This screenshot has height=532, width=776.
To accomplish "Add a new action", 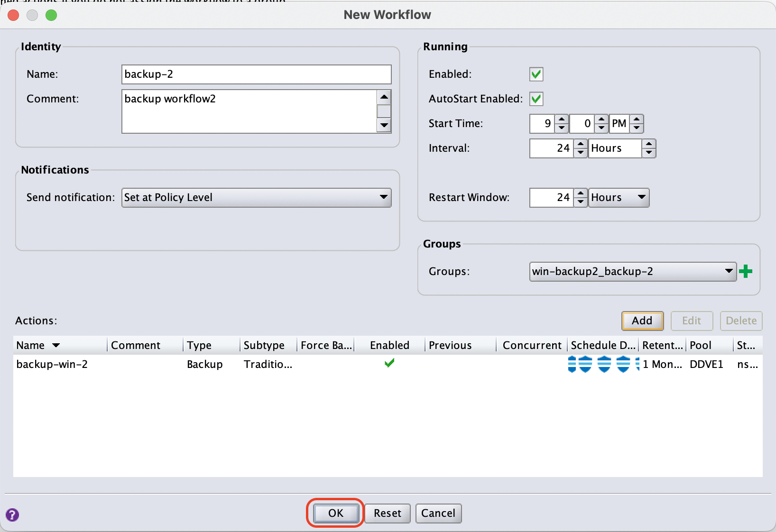I will tap(642, 321).
